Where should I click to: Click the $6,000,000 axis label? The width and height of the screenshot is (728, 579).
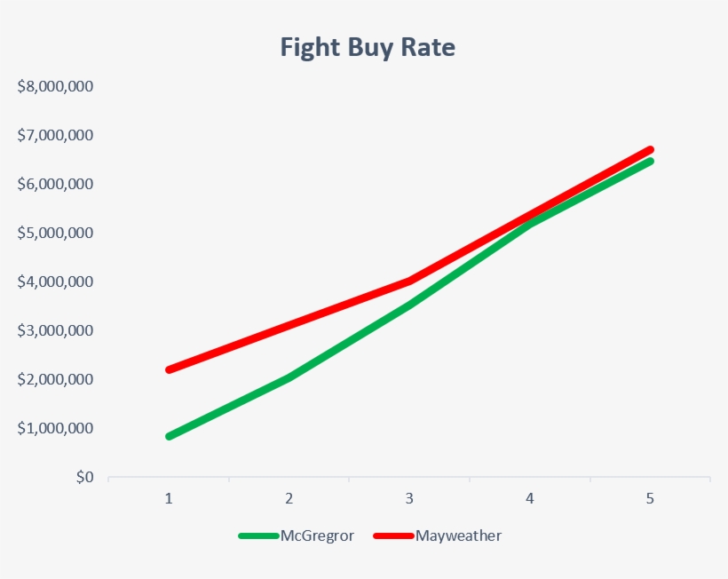55,185
